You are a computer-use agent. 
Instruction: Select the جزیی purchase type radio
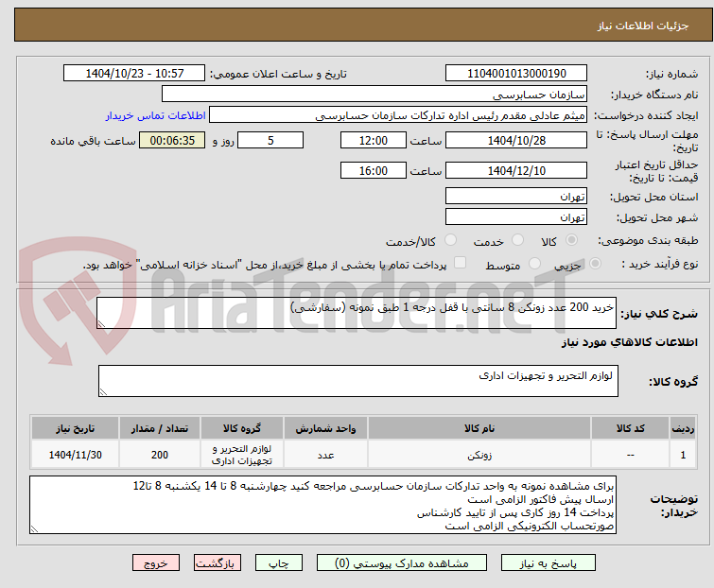[595, 264]
